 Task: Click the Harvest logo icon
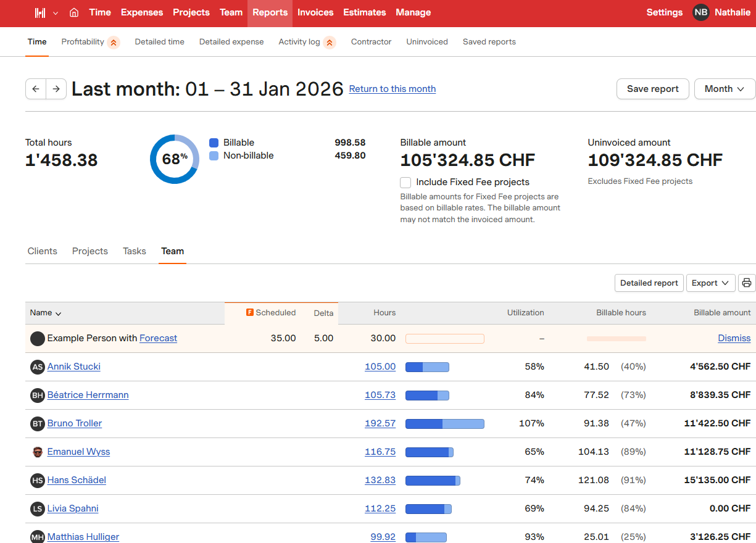click(x=40, y=13)
